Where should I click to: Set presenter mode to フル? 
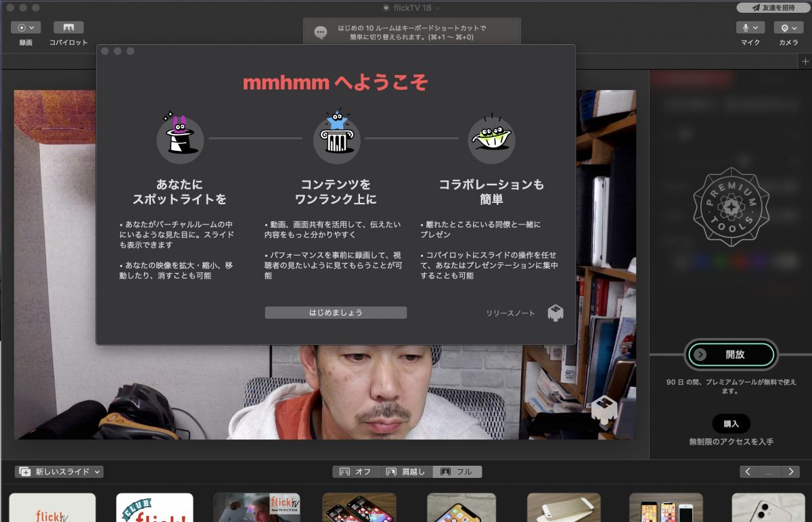tap(457, 471)
